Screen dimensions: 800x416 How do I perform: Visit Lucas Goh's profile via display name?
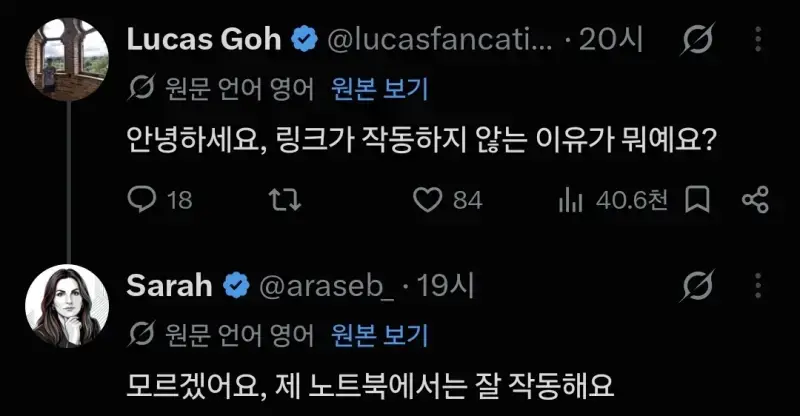[x=204, y=39]
